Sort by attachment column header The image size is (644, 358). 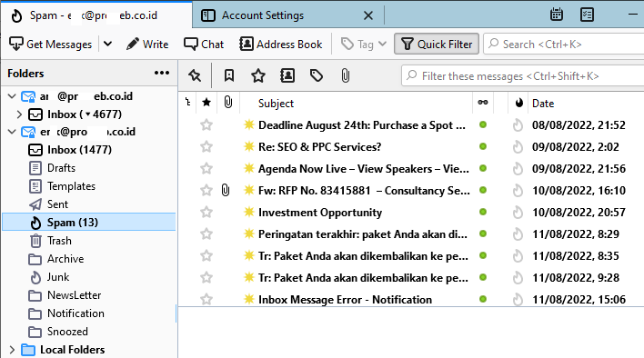228,103
